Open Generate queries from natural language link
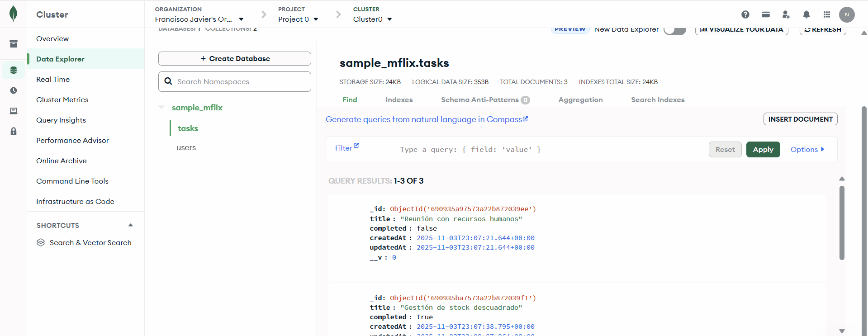Image resolution: width=868 pixels, height=336 pixels. (427, 119)
